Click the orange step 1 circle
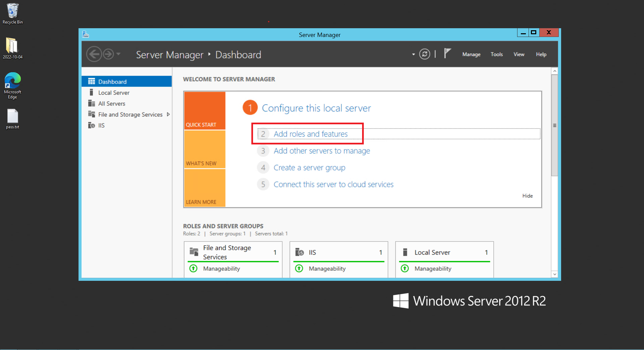 click(x=250, y=107)
